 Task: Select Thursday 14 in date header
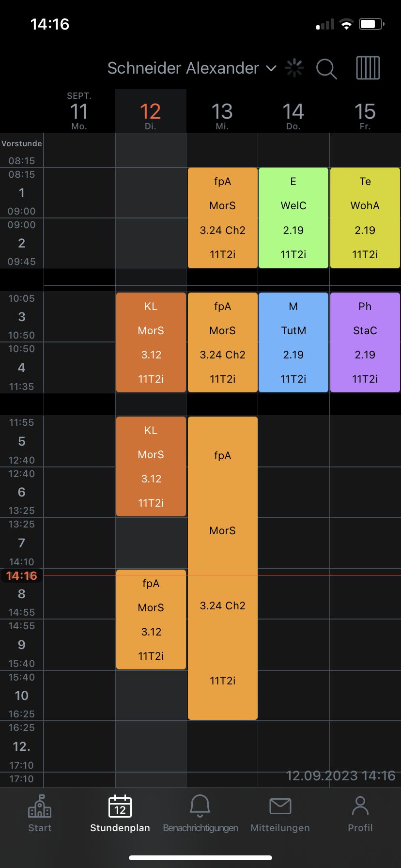293,112
